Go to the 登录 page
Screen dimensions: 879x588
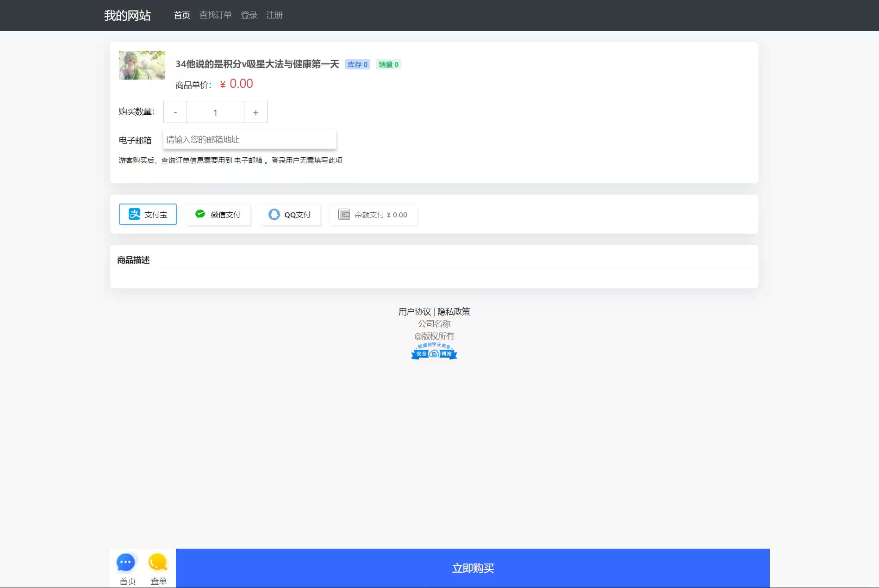249,15
